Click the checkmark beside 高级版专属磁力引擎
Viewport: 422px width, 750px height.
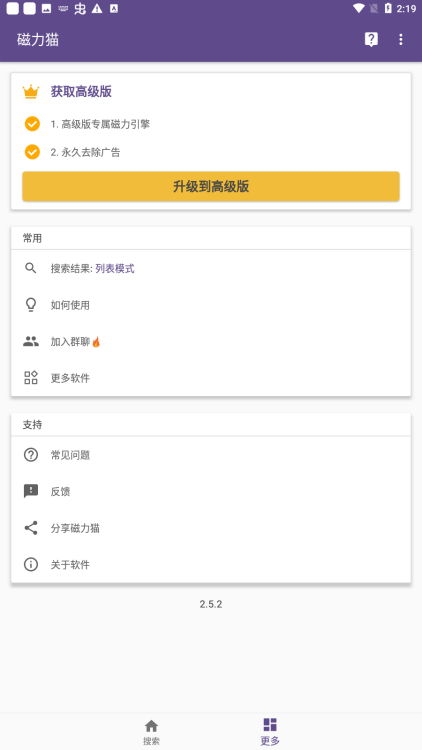[x=32, y=124]
